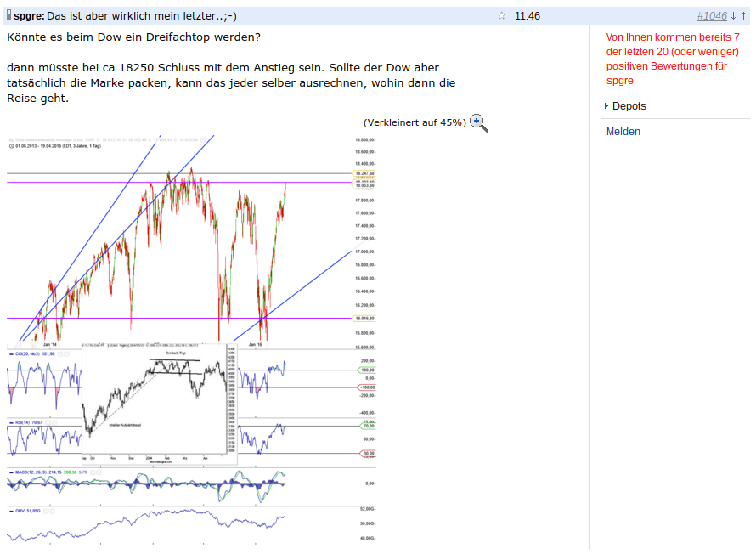Jump to previous post with up arrow
The image size is (756, 554).
[x=744, y=16]
